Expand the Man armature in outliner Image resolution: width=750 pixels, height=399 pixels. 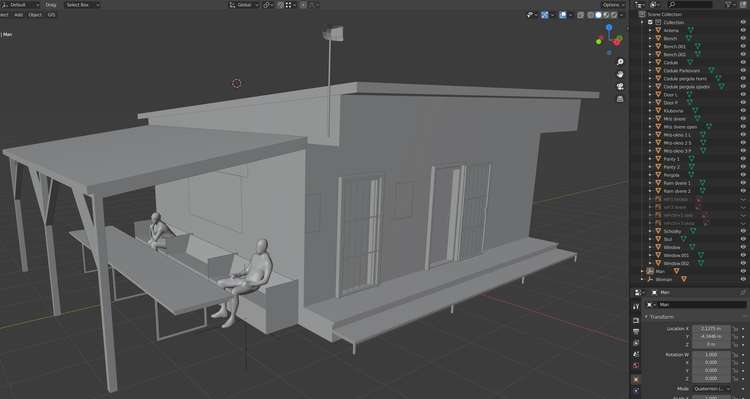click(642, 271)
